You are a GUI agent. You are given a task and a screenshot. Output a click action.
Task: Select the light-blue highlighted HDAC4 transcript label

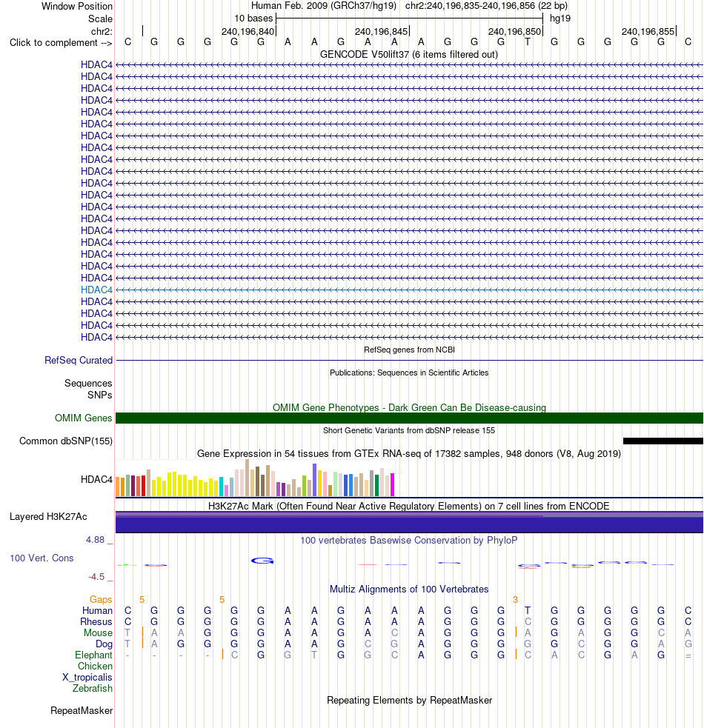point(96,290)
